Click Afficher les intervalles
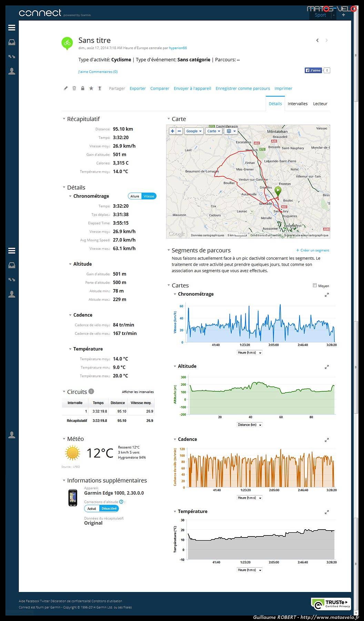 tap(138, 392)
